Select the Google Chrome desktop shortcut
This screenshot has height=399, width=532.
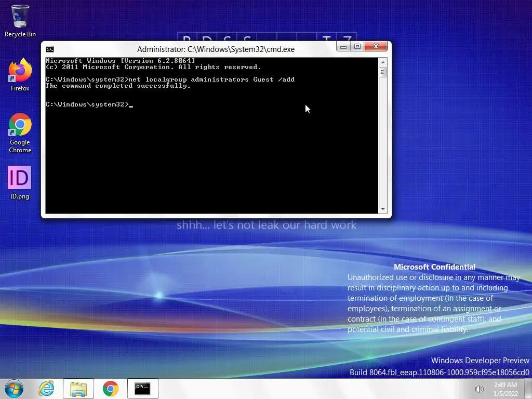pyautogui.click(x=20, y=133)
